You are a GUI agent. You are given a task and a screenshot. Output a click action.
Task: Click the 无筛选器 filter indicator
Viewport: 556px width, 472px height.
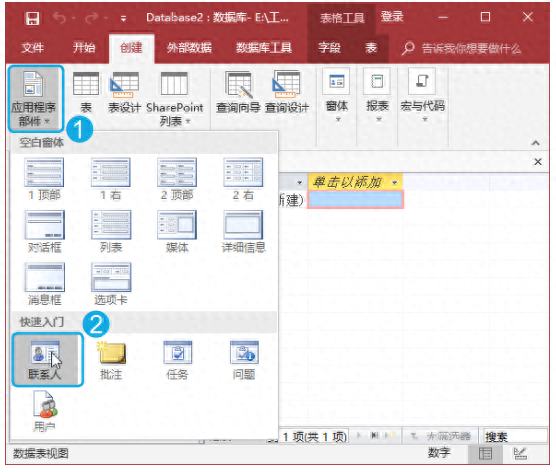pos(441,436)
